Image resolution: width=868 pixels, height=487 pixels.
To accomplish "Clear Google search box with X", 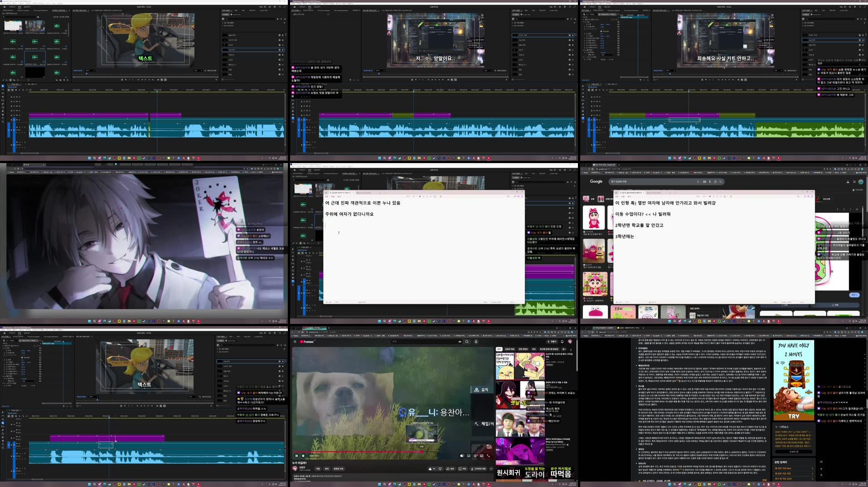I will click(x=698, y=182).
